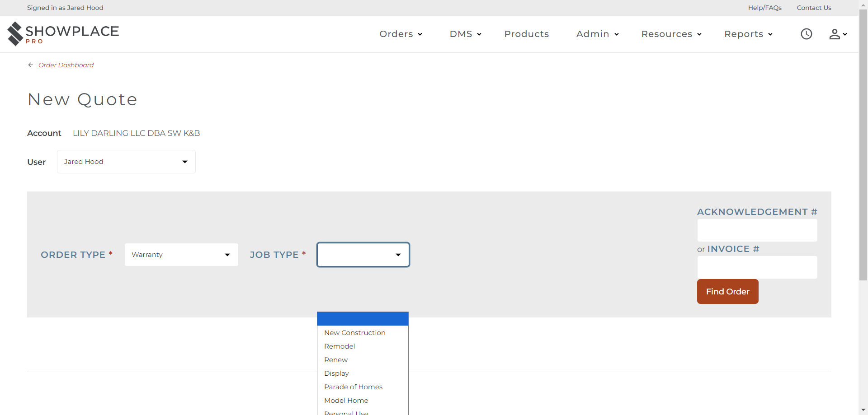This screenshot has height=415, width=868.
Task: Open the user profile account icon
Action: coord(838,34)
